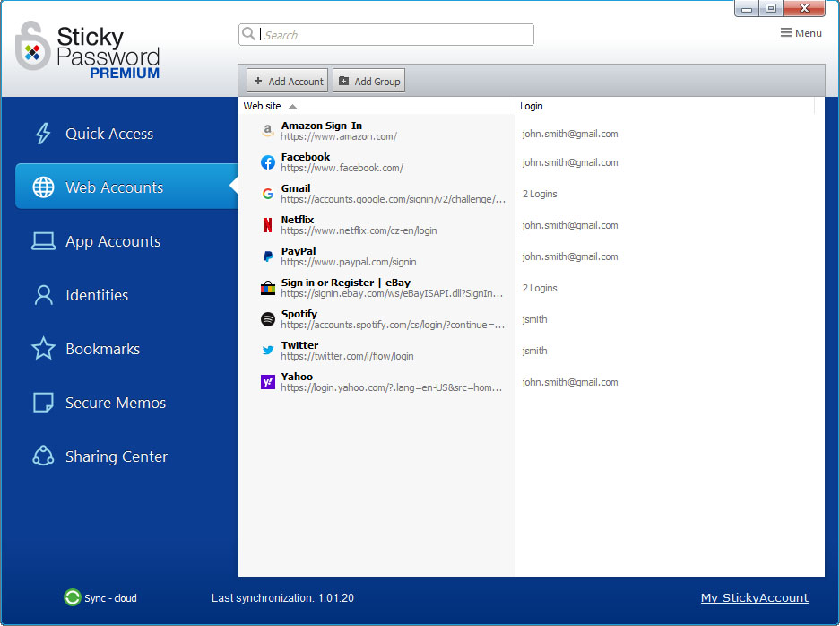Click the Identities person icon

(43, 295)
